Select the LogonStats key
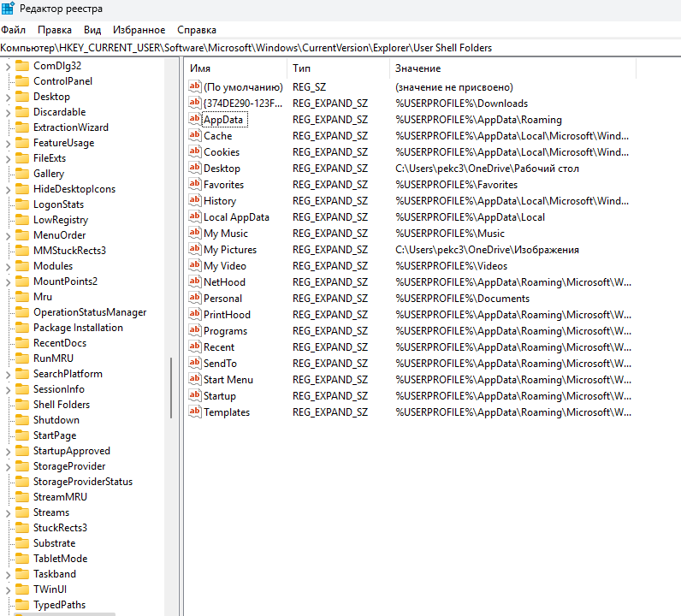The height and width of the screenshot is (616, 681). click(x=59, y=204)
